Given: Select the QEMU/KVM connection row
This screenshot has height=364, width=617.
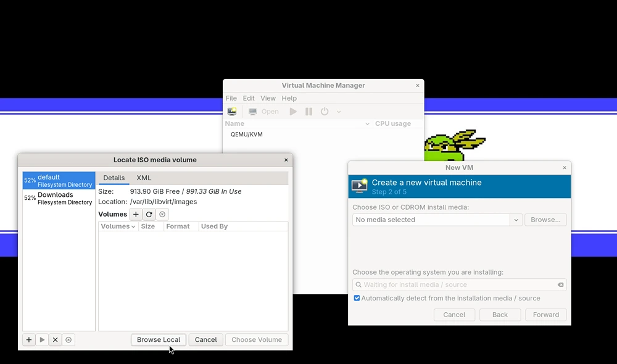Looking at the screenshot, I should [x=323, y=134].
